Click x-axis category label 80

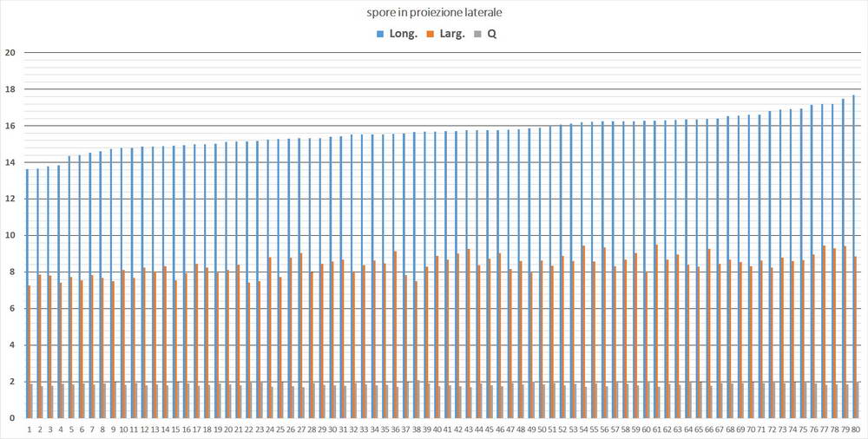pyautogui.click(x=856, y=429)
